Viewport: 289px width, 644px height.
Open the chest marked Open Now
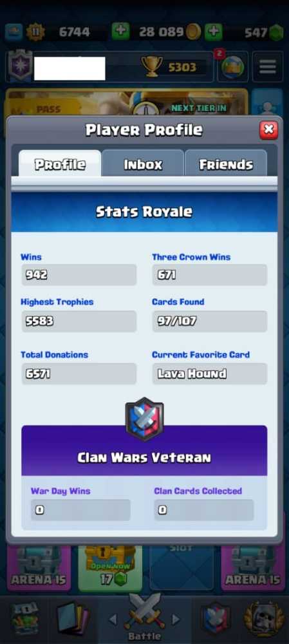[x=110, y=569]
